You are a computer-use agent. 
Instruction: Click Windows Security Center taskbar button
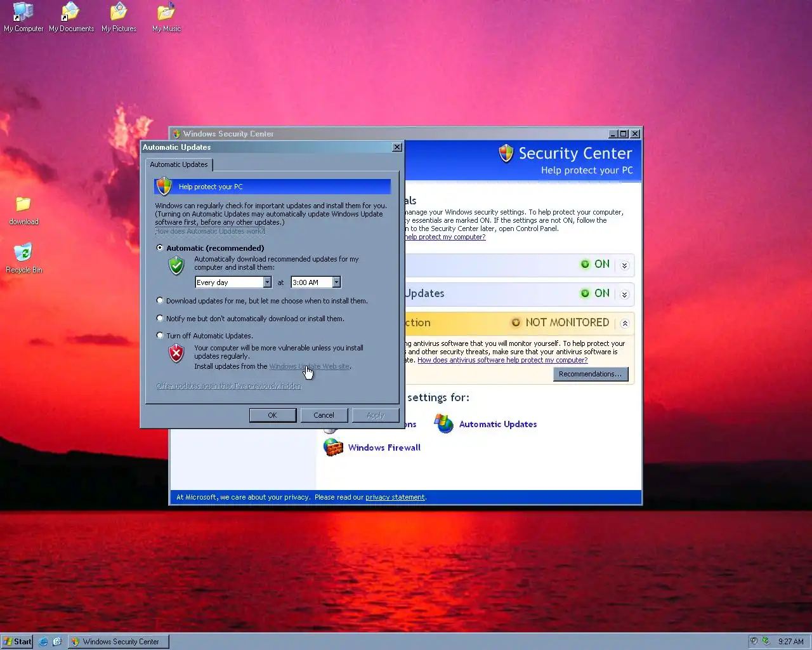(x=118, y=642)
